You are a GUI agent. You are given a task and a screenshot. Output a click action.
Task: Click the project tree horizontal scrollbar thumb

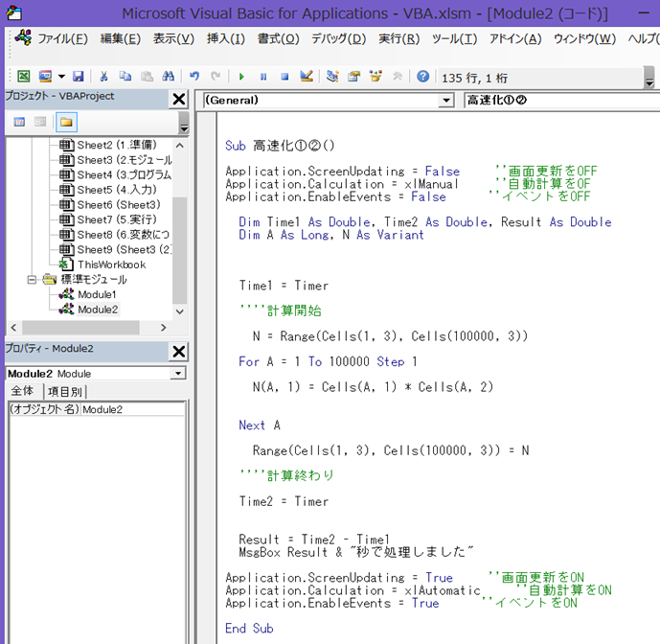80,327
